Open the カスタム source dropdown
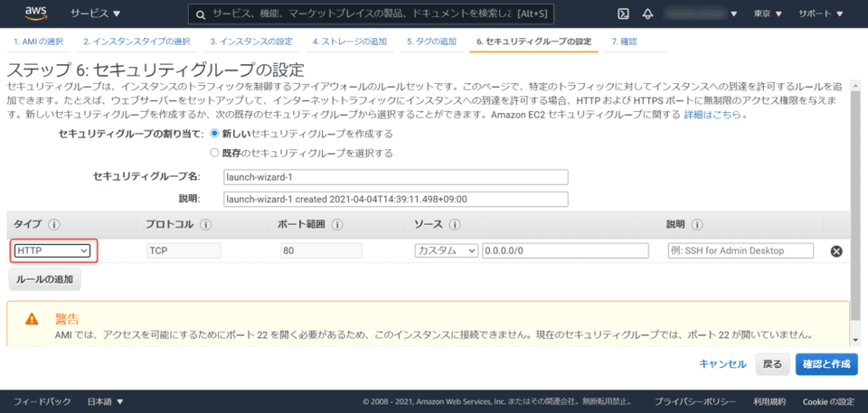This screenshot has width=868, height=413. click(x=446, y=250)
